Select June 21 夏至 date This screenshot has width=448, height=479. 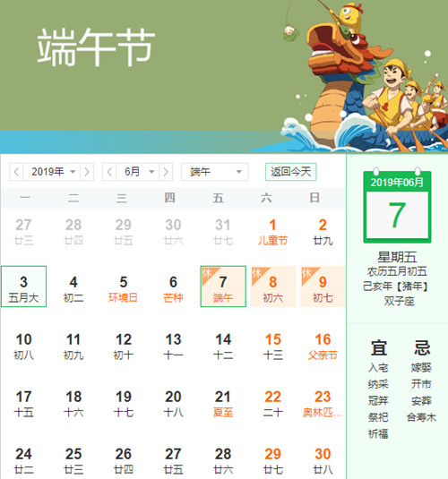[x=223, y=405]
